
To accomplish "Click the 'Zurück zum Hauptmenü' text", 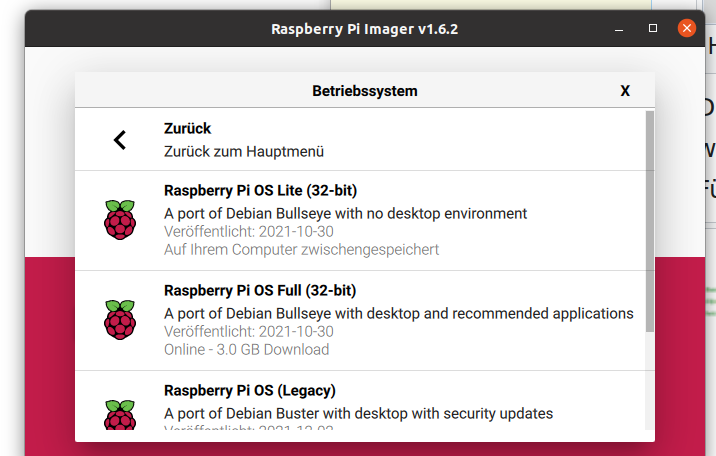I will 244,152.
